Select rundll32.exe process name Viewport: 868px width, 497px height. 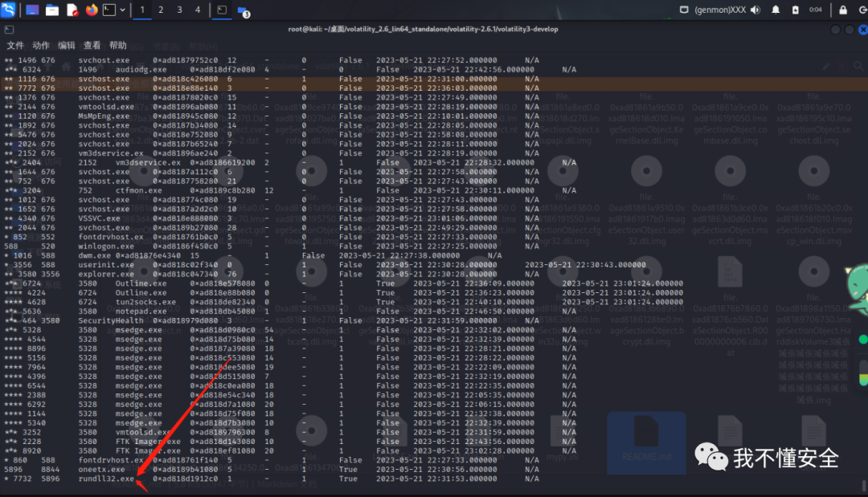106,479
